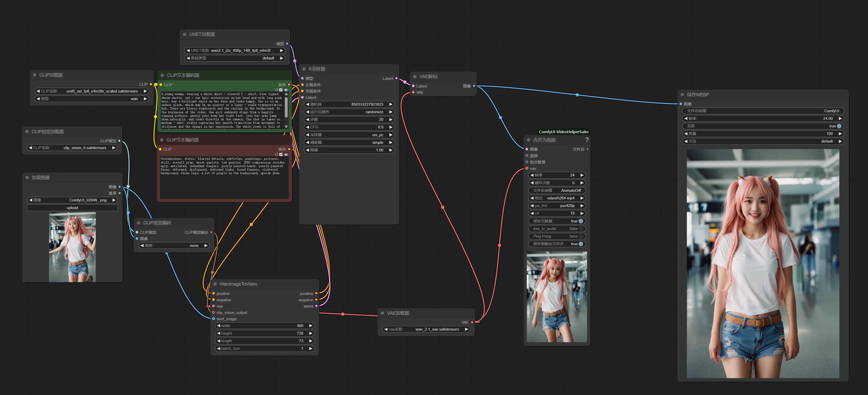Toggle 无损 lossless switch in 保存WEBP

point(839,126)
